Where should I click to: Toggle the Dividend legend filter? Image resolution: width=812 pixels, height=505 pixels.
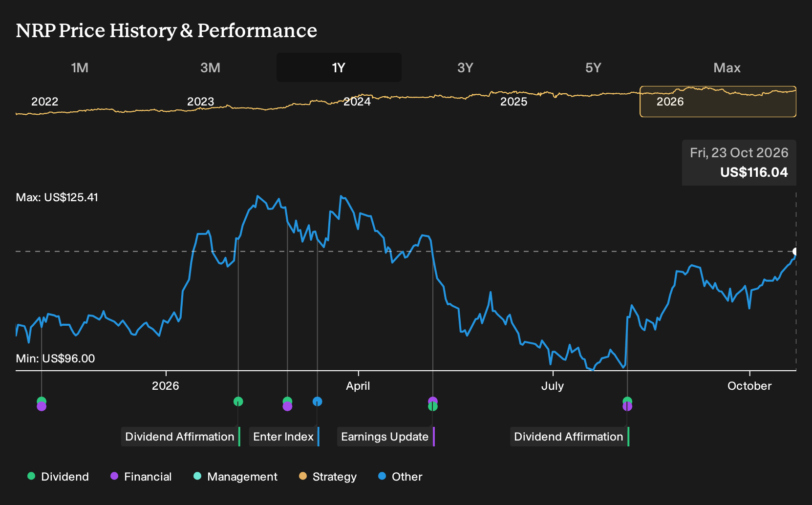click(x=58, y=477)
